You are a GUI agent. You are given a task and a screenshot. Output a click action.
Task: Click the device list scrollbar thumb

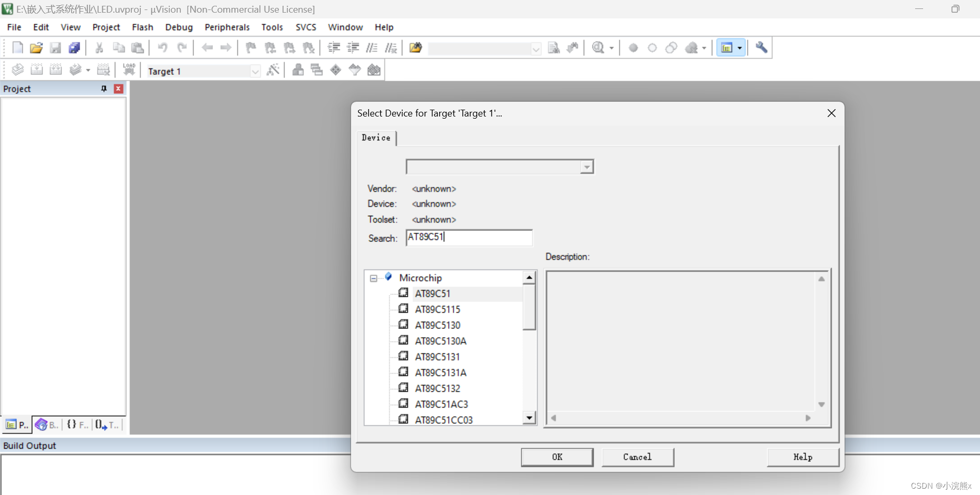click(529, 307)
